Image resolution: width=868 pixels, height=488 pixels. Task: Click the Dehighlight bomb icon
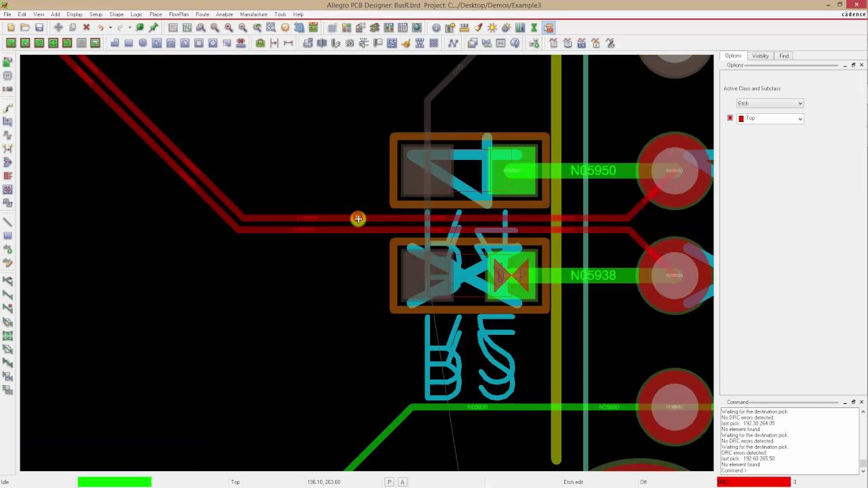pos(506,28)
